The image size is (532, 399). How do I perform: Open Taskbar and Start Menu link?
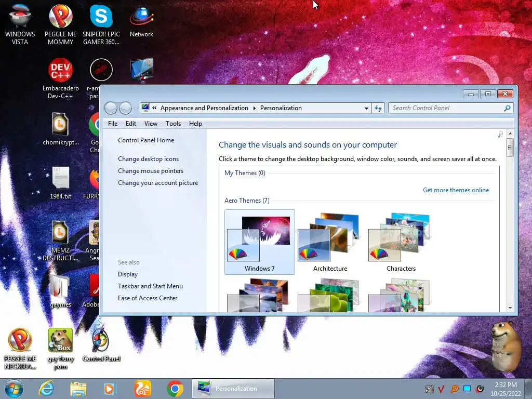[150, 286]
